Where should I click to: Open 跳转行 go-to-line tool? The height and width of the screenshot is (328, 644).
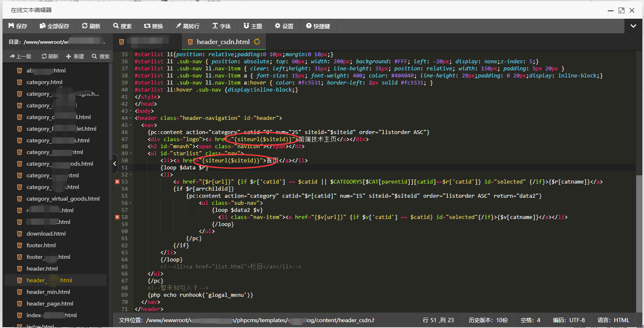pyautogui.click(x=187, y=26)
